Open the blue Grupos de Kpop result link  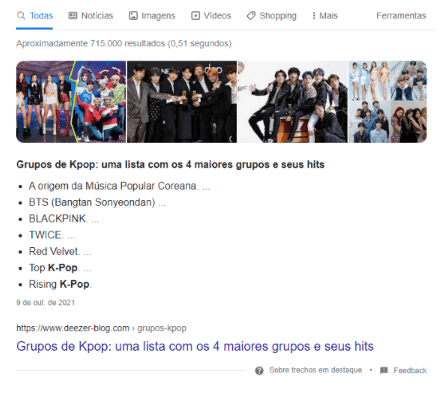[195, 346]
